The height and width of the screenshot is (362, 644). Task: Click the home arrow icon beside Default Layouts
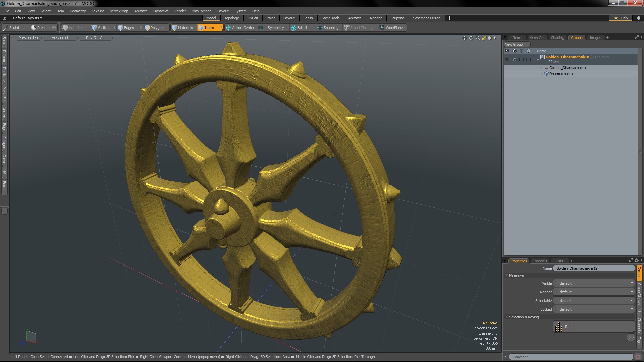click(x=5, y=18)
